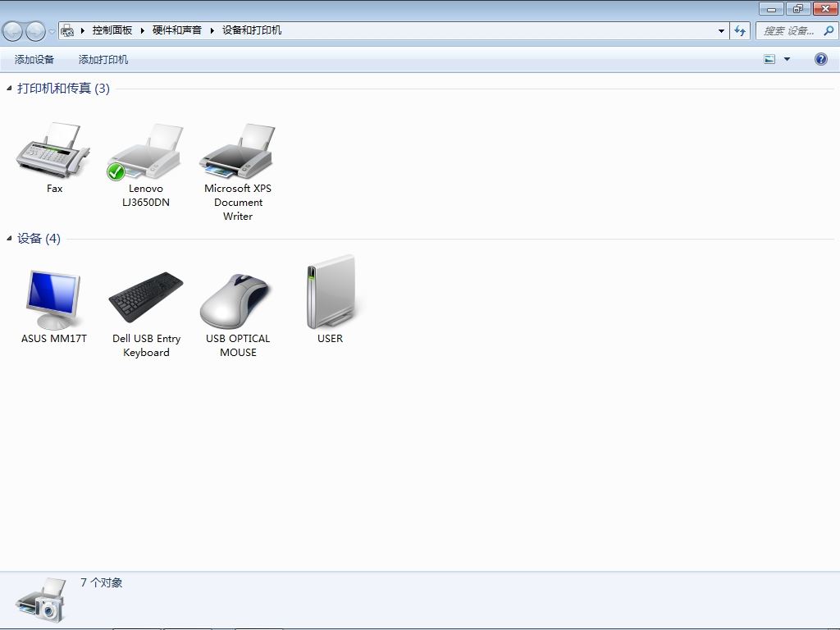The width and height of the screenshot is (840, 630).
Task: Click the Fax label text
Action: tap(55, 189)
